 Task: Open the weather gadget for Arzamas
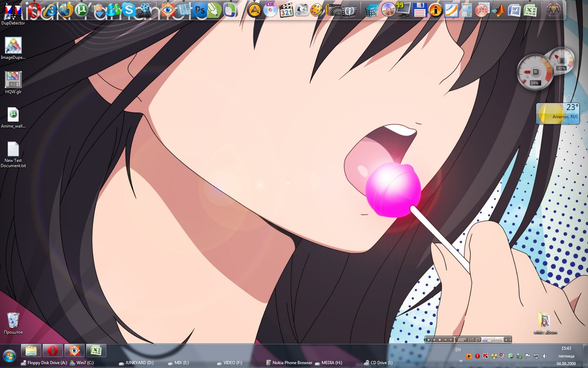pos(558,113)
